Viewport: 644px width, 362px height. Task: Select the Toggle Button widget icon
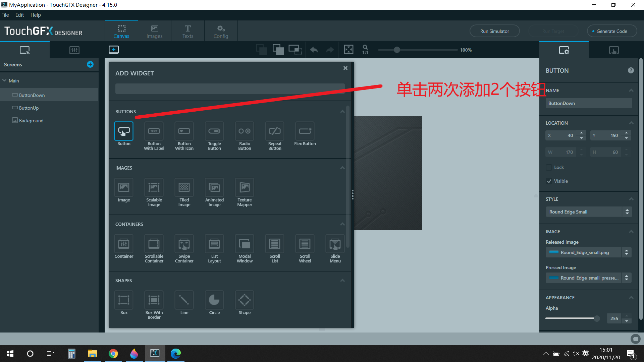[x=214, y=131]
